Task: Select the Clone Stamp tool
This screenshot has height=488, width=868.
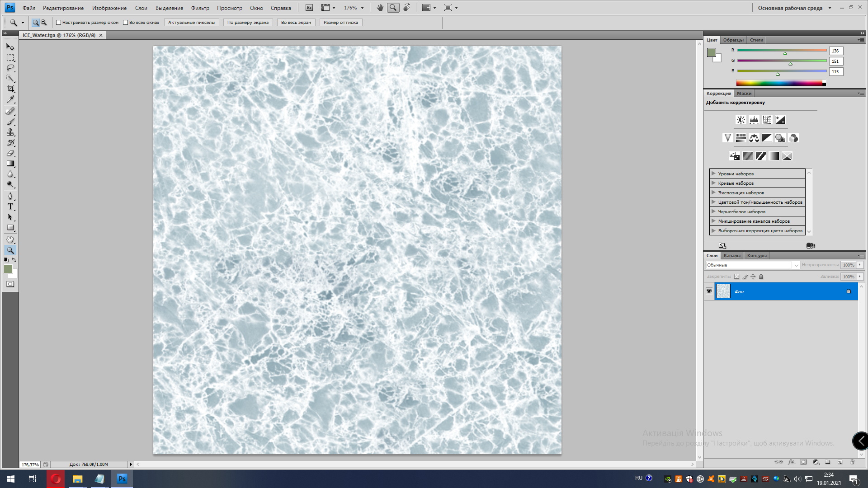Action: [10, 132]
